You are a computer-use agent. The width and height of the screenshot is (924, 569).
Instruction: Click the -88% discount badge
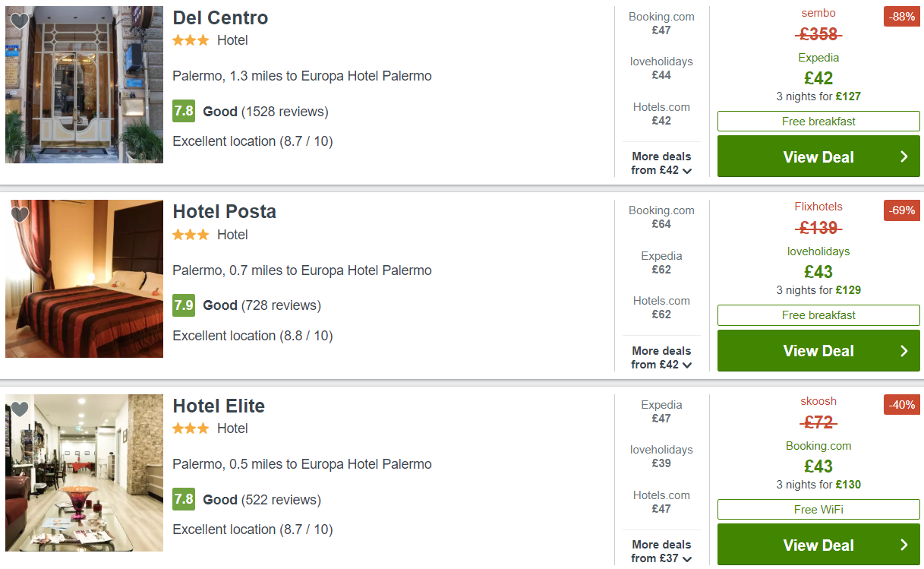tap(901, 17)
